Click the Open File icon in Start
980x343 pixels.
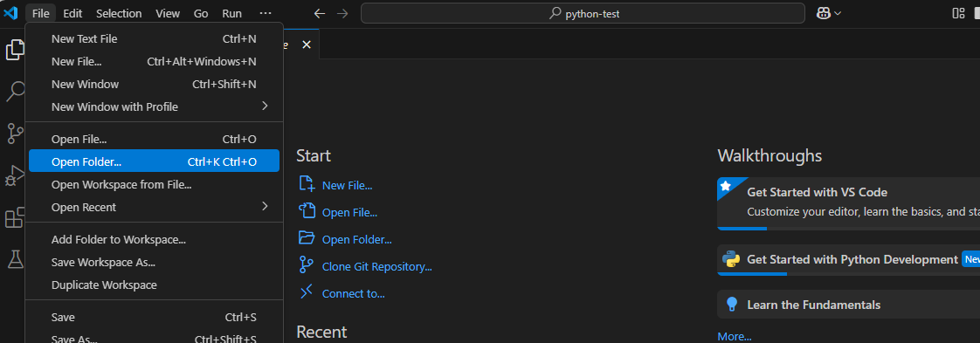307,210
